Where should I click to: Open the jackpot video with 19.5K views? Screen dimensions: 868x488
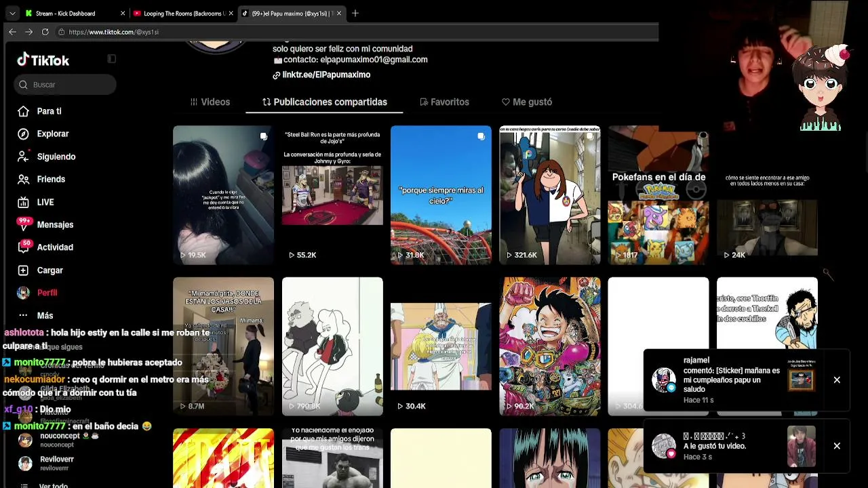pos(223,195)
